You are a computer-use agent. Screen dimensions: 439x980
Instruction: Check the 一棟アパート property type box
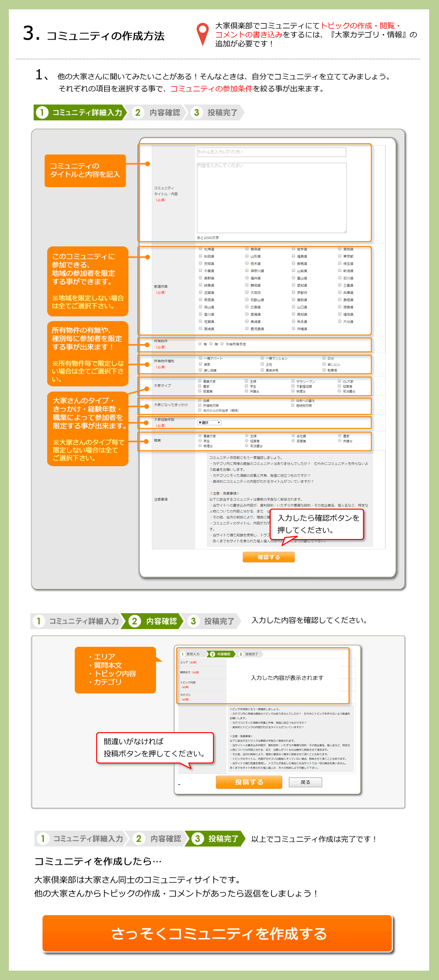click(x=200, y=358)
